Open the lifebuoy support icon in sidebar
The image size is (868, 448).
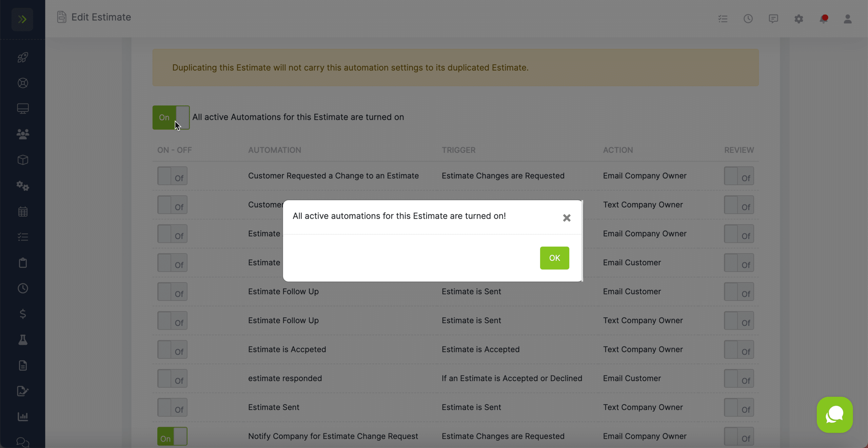point(23,83)
